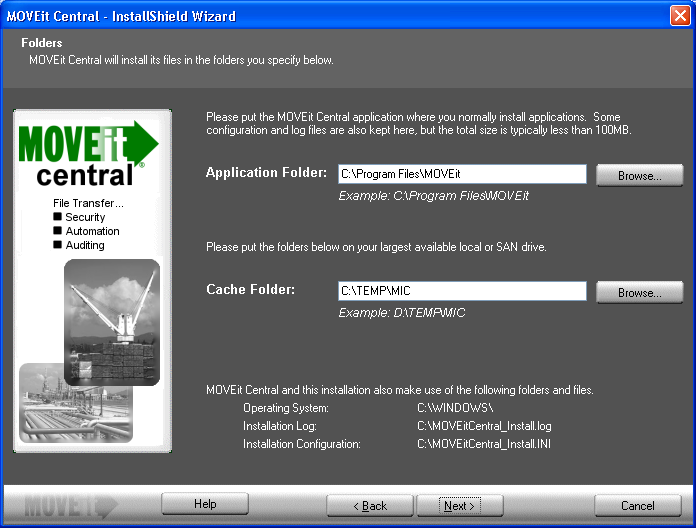Click 'Example: C:\Program Files\MOVEit' hint text
This screenshot has width=696, height=528.
pyautogui.click(x=434, y=196)
